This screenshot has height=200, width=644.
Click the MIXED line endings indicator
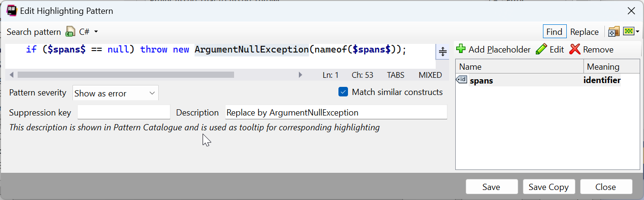click(430, 75)
